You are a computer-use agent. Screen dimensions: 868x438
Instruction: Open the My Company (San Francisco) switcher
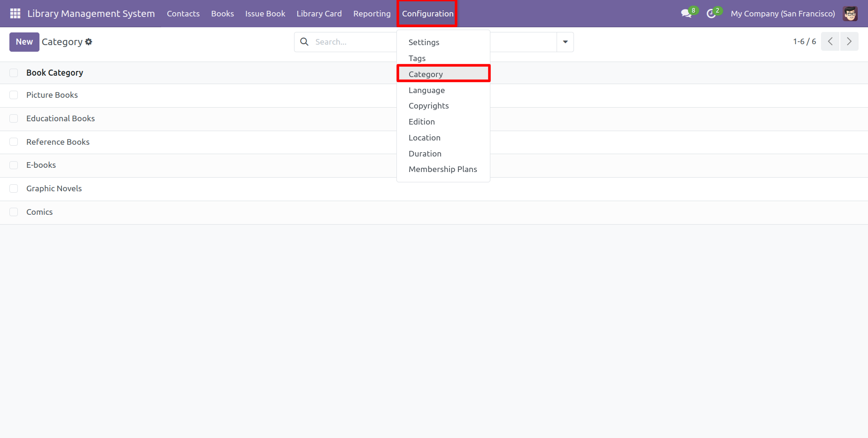(x=783, y=14)
